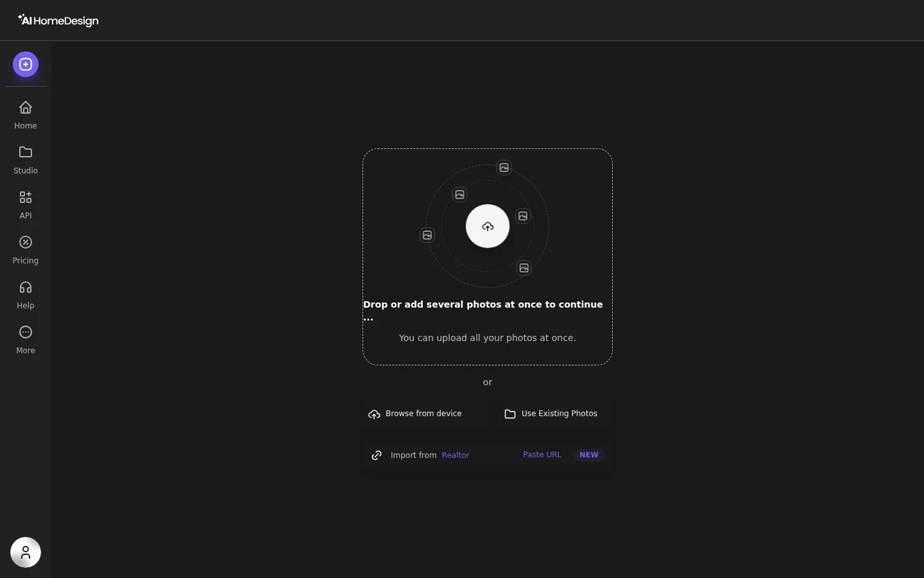Click the AI HomeDesign logo
924x578 pixels.
pos(58,21)
